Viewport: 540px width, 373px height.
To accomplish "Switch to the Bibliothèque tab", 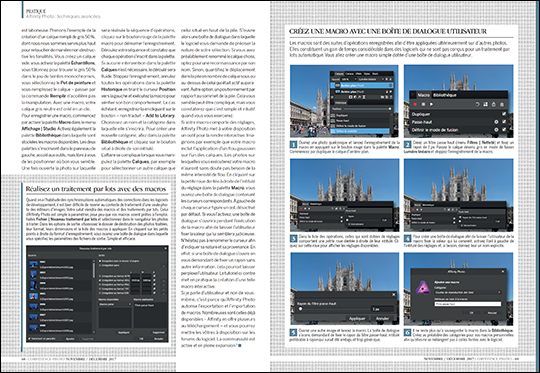I will pos(445,95).
